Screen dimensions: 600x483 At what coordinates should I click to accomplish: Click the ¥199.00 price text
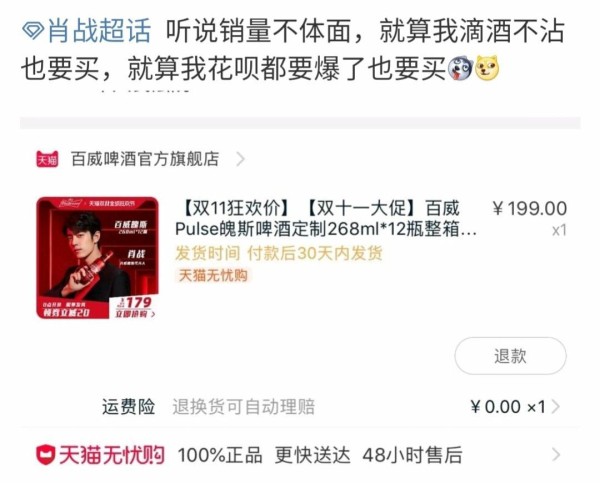(529, 209)
